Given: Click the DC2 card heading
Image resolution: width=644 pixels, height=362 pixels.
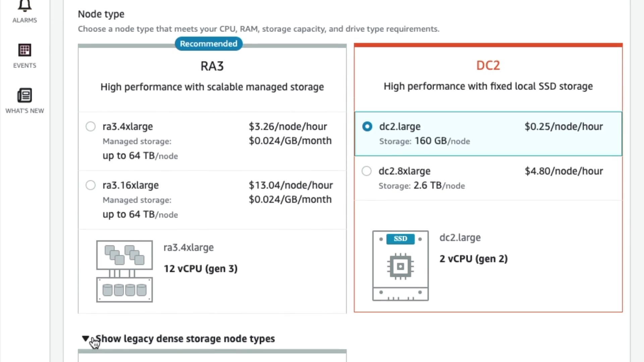Looking at the screenshot, I should (488, 65).
